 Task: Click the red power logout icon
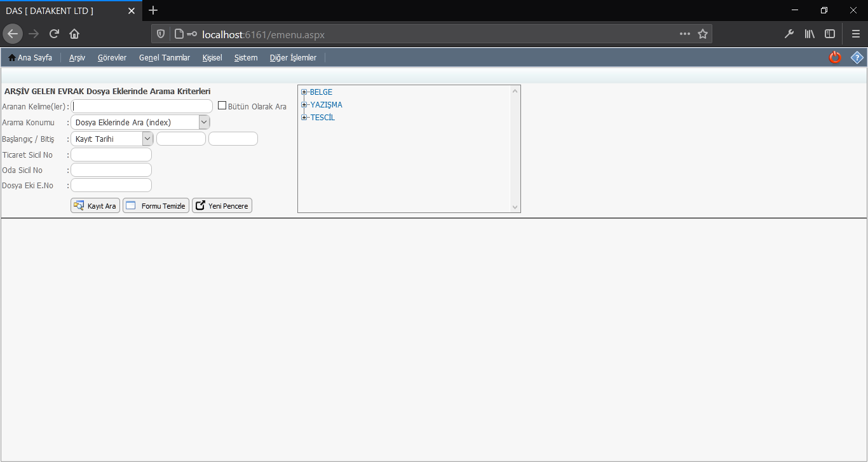[835, 57]
